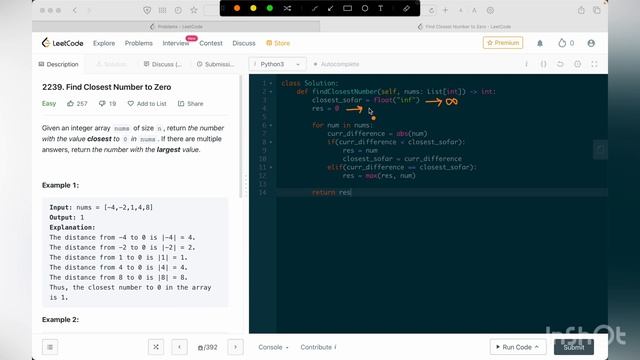The image size is (640, 360).
Task: Select the orange annotation color
Action: (237, 8)
